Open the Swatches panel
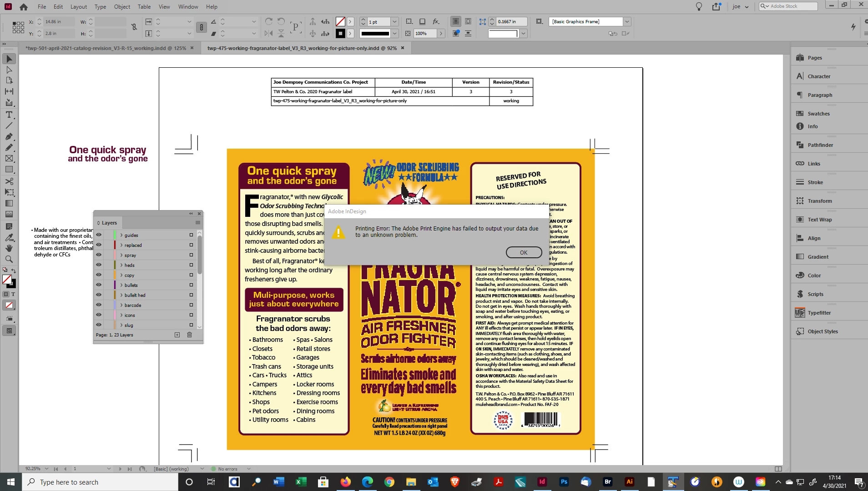The width and height of the screenshot is (868, 491). (818, 114)
